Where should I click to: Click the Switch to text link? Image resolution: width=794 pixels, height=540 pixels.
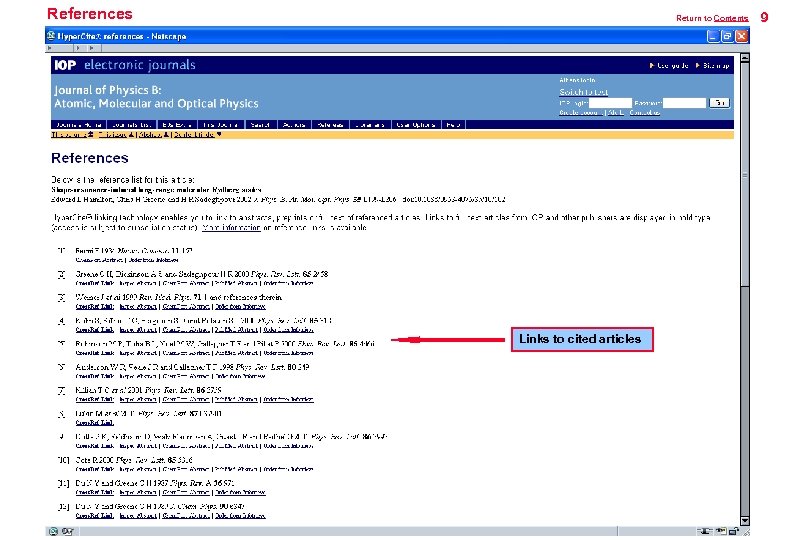[583, 92]
